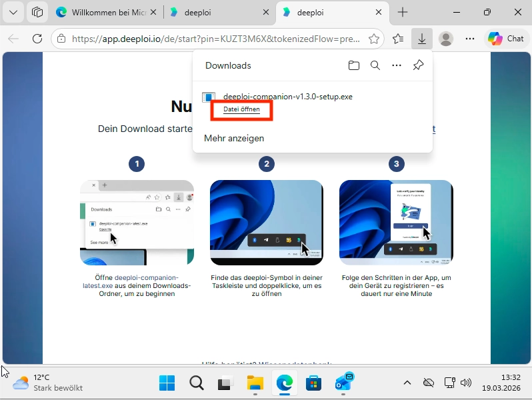Click the address bar URL
The image size is (532, 400).
[216, 39]
